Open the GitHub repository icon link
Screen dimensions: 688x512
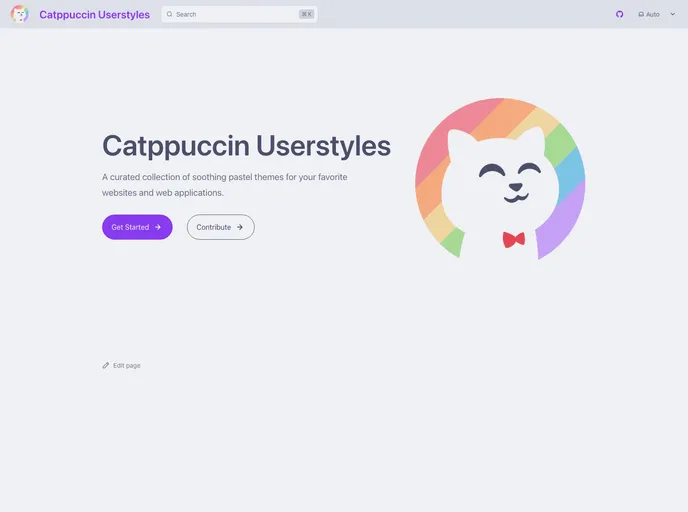pyautogui.click(x=619, y=14)
